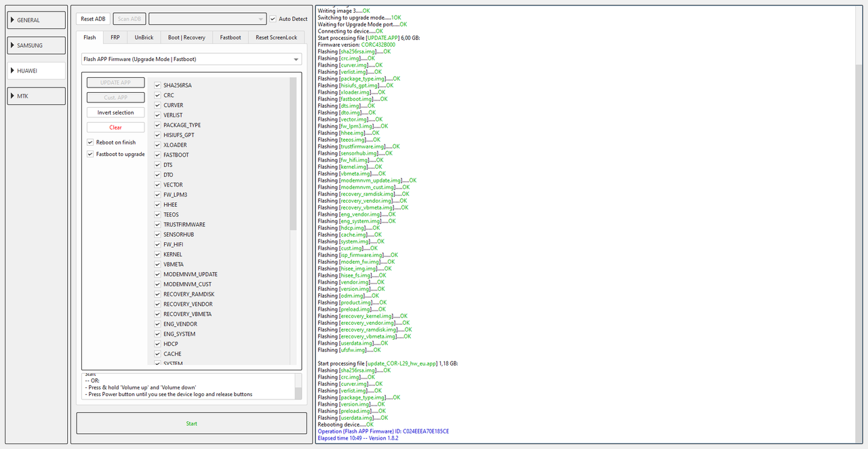Image resolution: width=868 pixels, height=449 pixels.
Task: Uncheck the DTO partition checkbox
Action: 157,175
